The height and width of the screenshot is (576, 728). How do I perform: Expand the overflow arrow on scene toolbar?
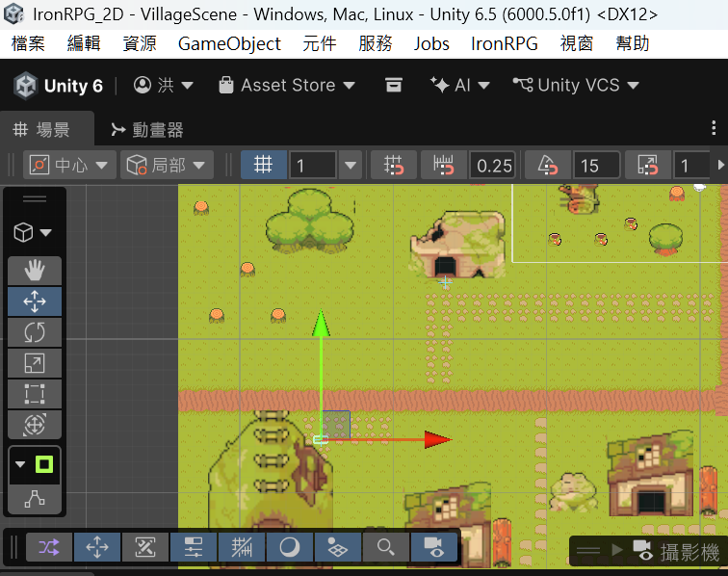point(720,165)
